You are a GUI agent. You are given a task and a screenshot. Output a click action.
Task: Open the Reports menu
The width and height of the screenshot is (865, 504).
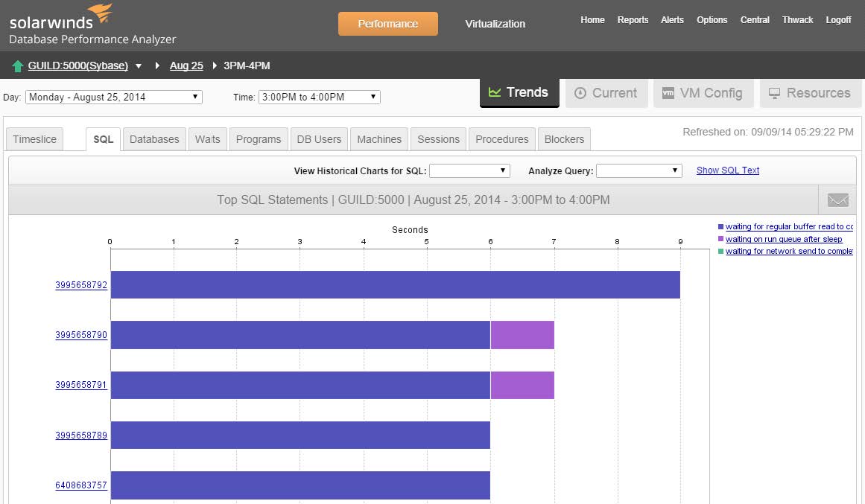tap(633, 20)
